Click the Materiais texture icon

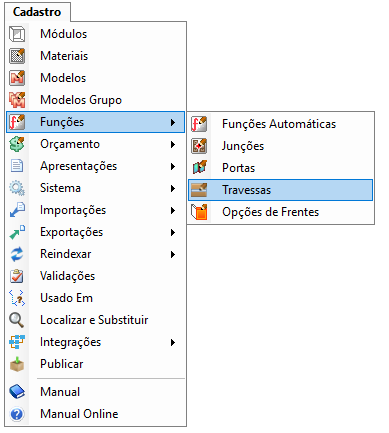(x=17, y=56)
